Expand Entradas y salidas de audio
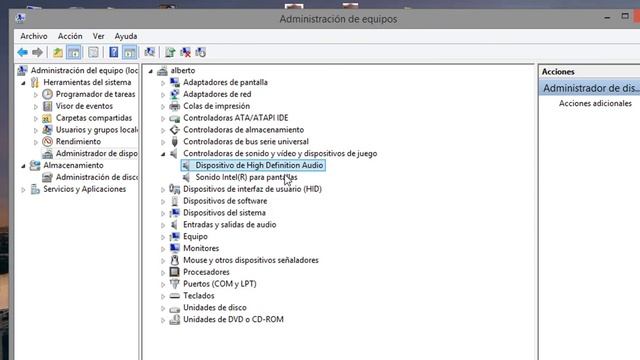Screen dimensions: 640x360 point(163,225)
